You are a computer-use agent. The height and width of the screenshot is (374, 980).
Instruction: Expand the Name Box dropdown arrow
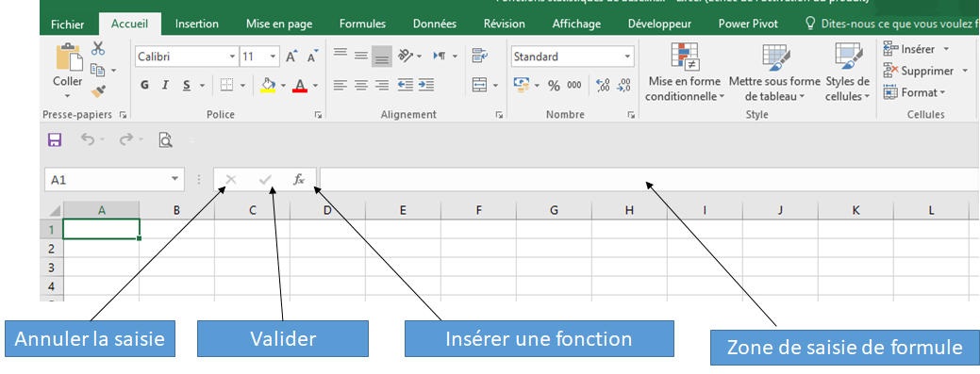[x=174, y=180]
